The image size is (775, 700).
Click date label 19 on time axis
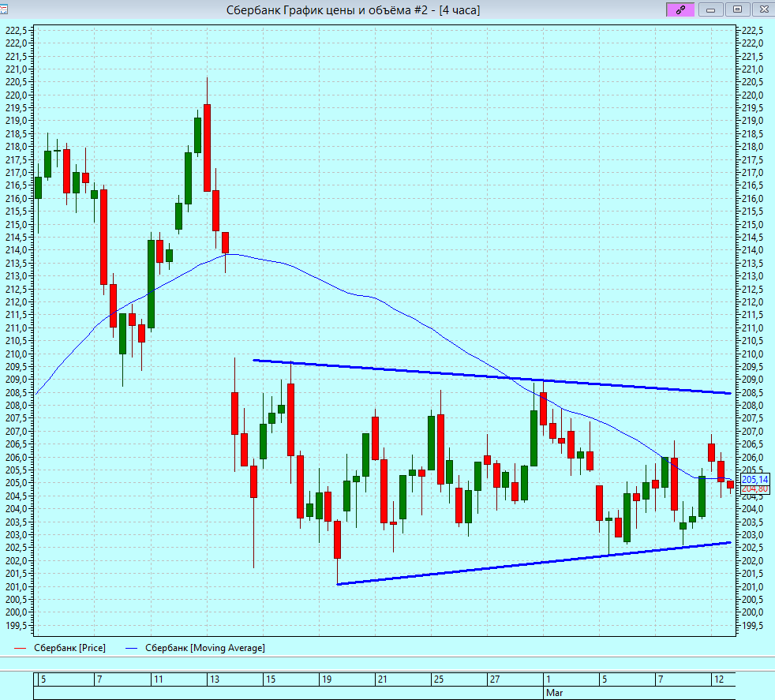click(x=327, y=679)
